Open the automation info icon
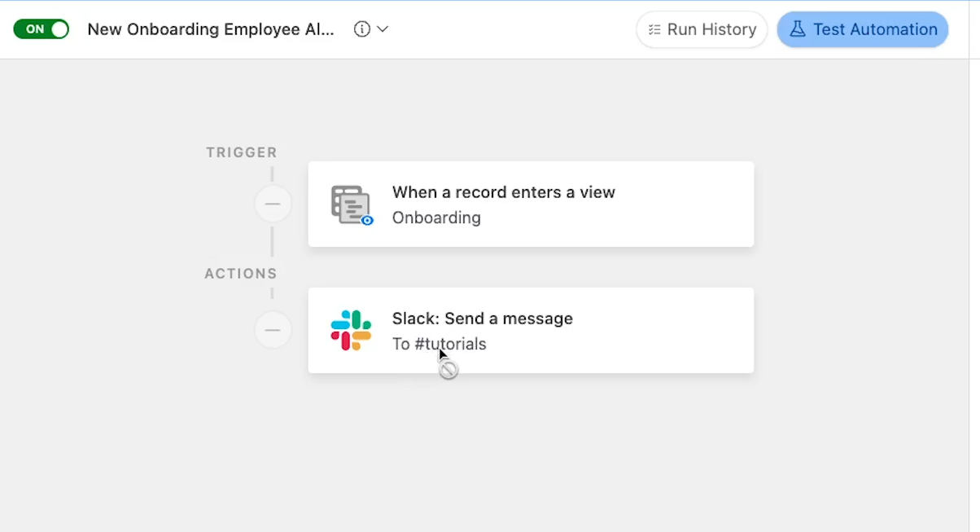980x532 pixels. (x=362, y=29)
